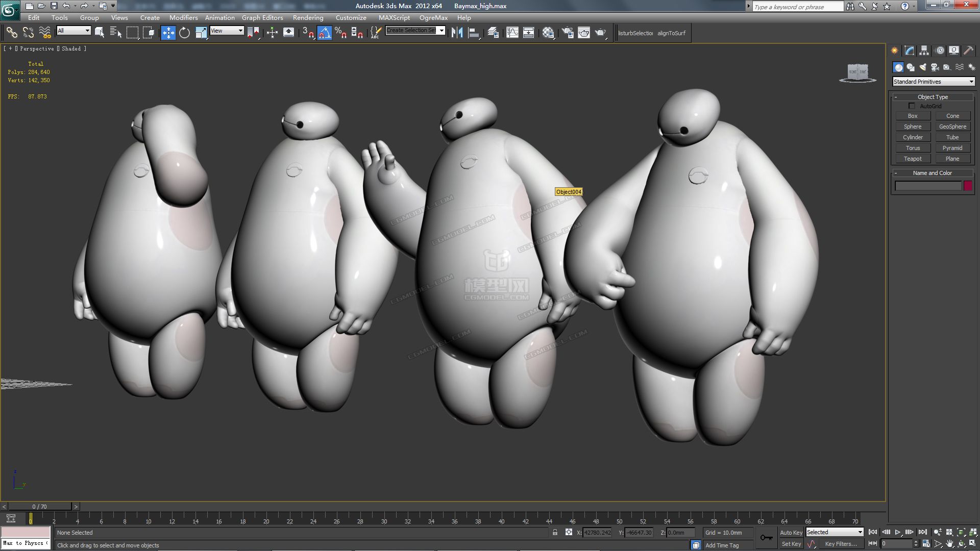Toggle Set Key mode
980x551 pixels.
click(791, 544)
